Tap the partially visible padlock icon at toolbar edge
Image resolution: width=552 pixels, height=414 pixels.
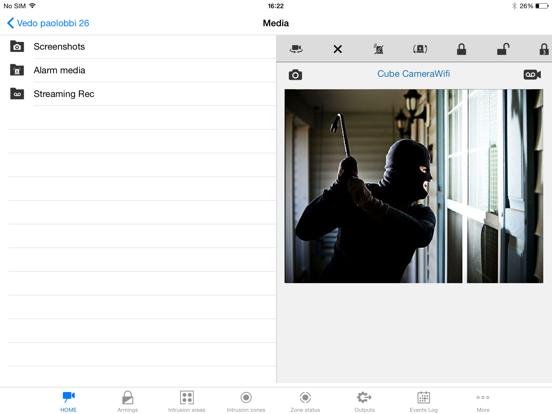tap(544, 49)
